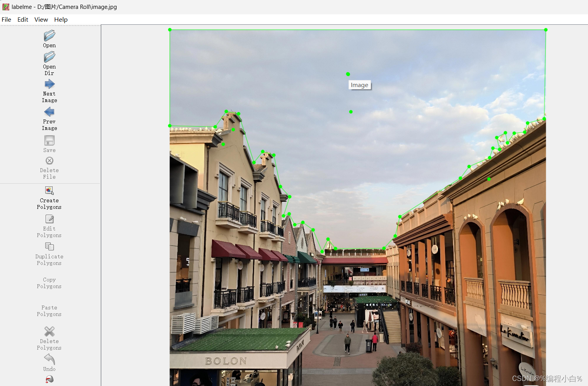Screen dimensions: 588x386
Task: Go to Prev Image with the arrow icon
Action: click(x=50, y=112)
